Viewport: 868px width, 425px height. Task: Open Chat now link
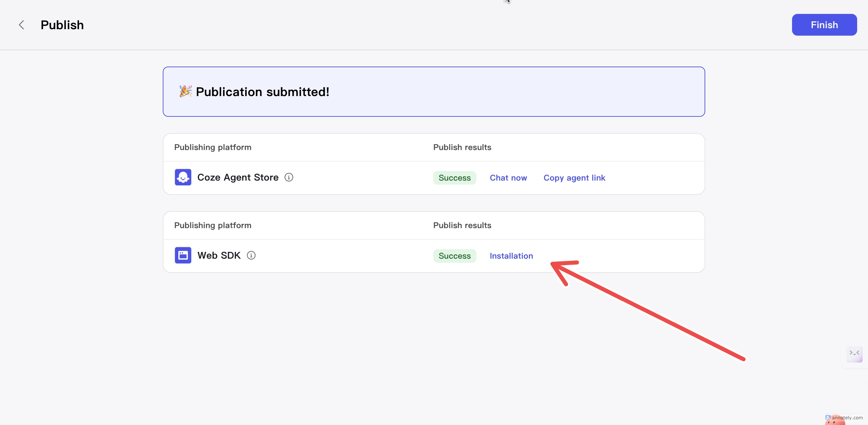tap(508, 178)
